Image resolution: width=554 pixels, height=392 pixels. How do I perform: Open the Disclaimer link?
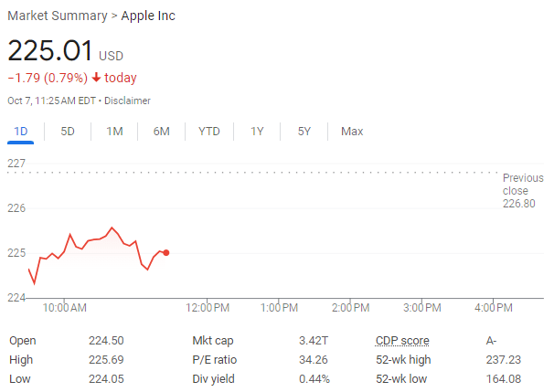127,101
